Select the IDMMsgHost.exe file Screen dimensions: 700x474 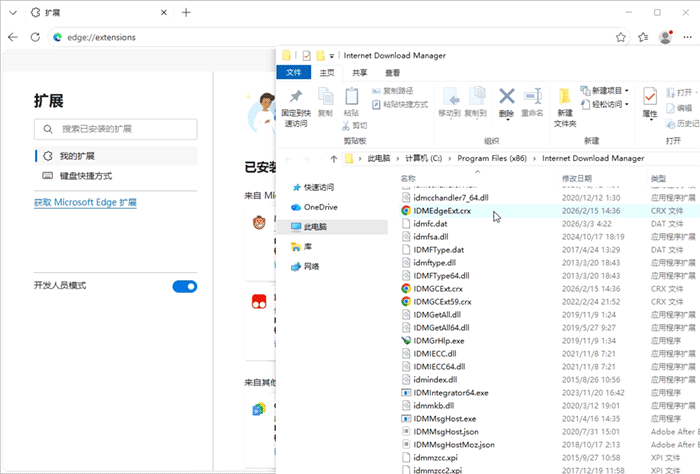tap(444, 419)
